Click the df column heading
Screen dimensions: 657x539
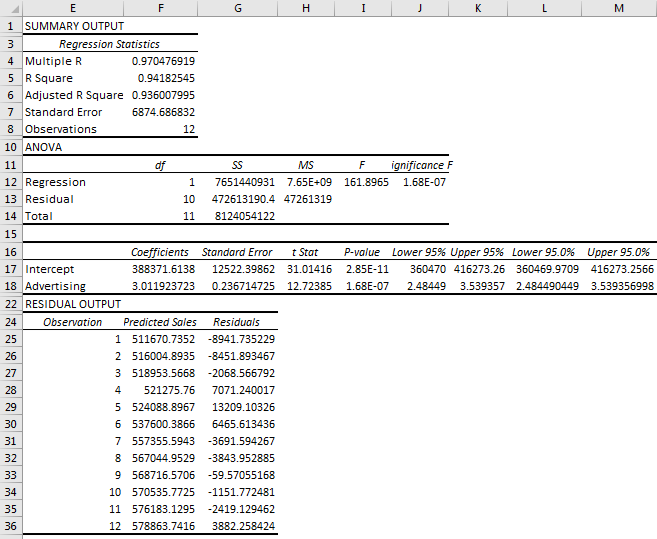click(160, 165)
